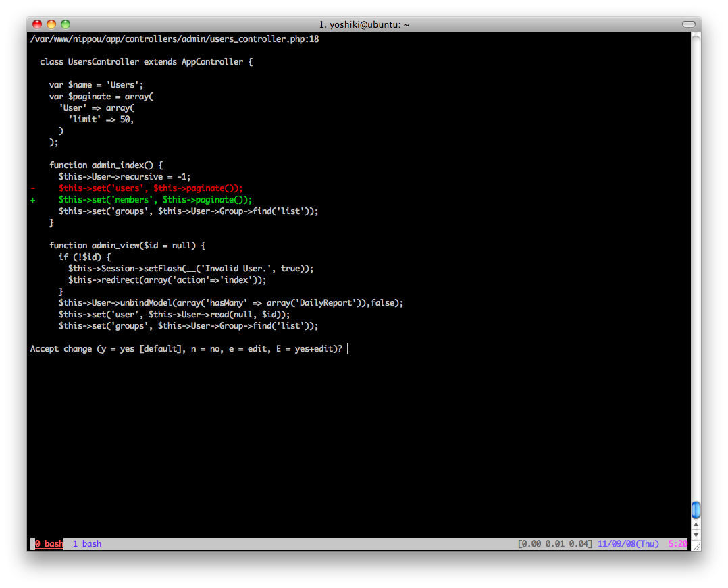This screenshot has height=588, width=728.
Task: Click the load average indicator in status bar
Action: tap(556, 544)
